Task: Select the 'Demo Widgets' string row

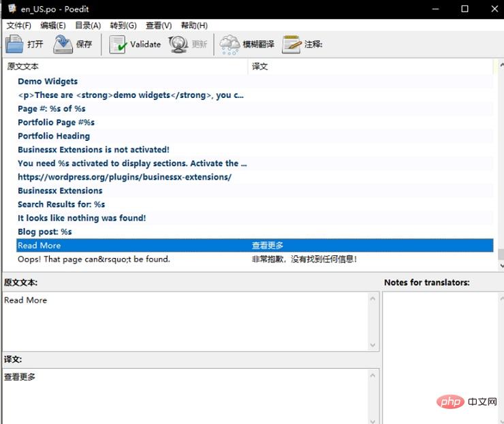Action: (255, 81)
